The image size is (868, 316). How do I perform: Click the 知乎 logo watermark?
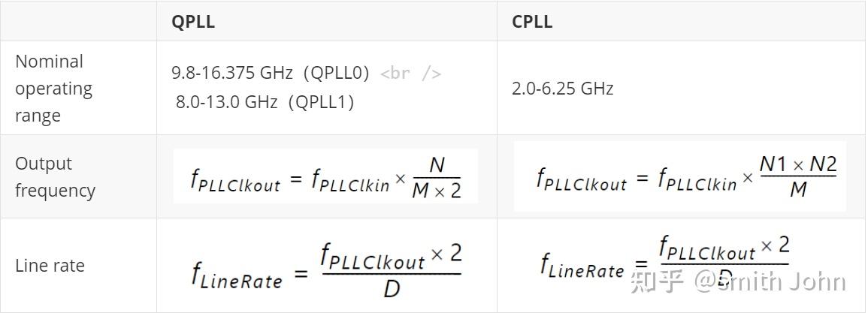coord(657,281)
